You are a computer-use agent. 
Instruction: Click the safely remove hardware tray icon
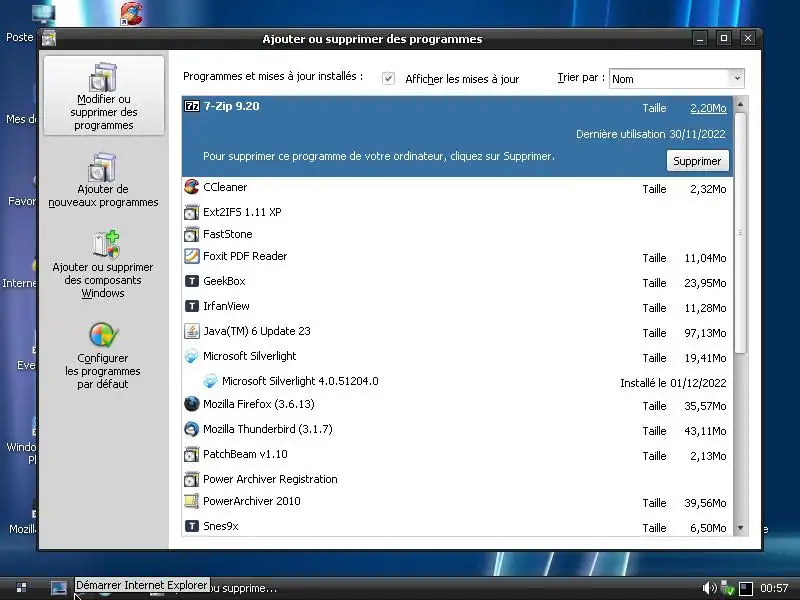[x=727, y=588]
